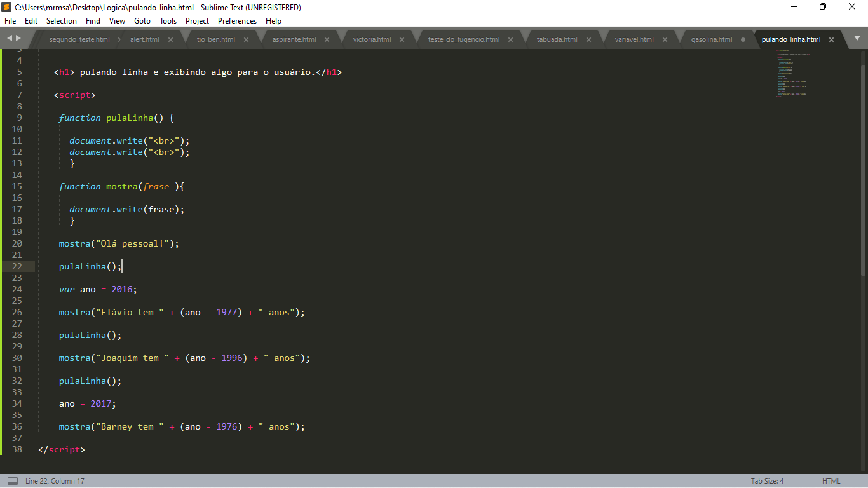Screen dimensions: 868x488
Task: Click the ano = 2017 line
Action: pyautogui.click(x=88, y=403)
